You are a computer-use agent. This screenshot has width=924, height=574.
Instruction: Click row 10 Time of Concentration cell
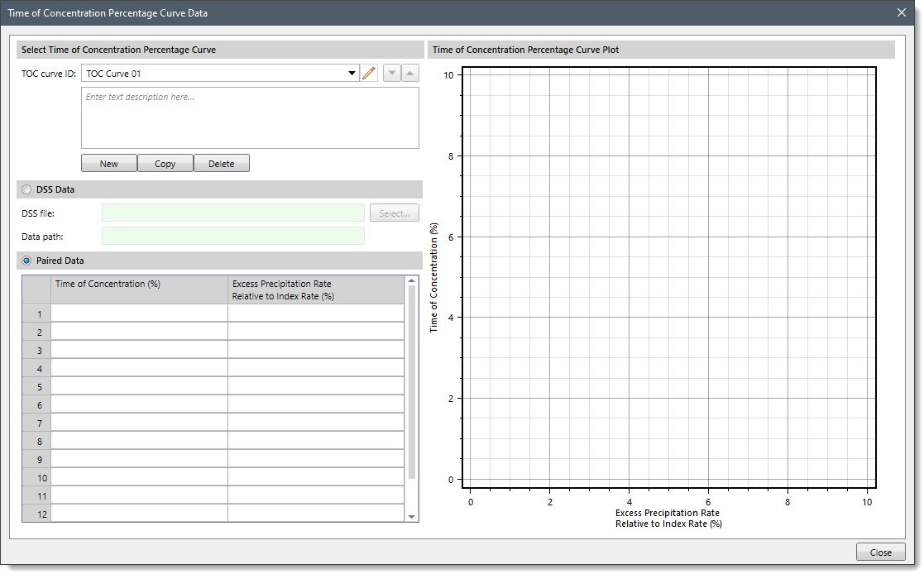pos(139,477)
